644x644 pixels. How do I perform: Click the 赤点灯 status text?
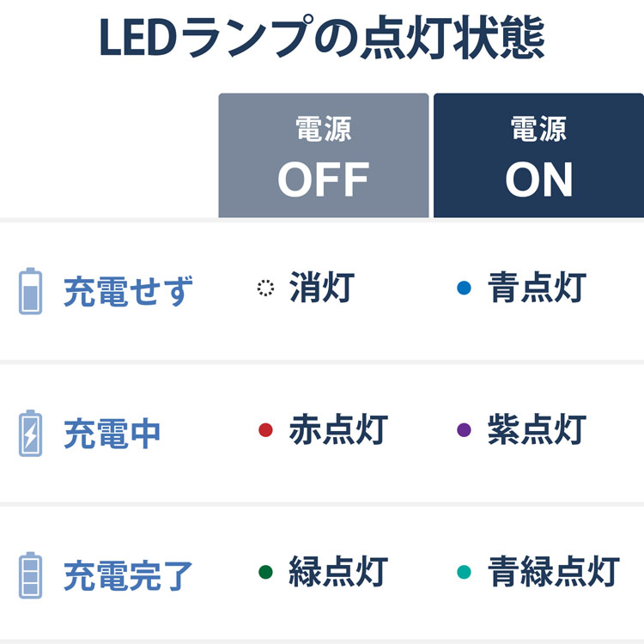tap(338, 429)
